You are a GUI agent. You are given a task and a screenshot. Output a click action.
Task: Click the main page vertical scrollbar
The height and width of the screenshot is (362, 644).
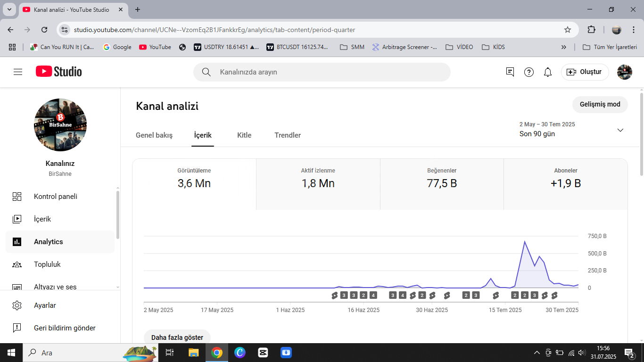(x=642, y=134)
